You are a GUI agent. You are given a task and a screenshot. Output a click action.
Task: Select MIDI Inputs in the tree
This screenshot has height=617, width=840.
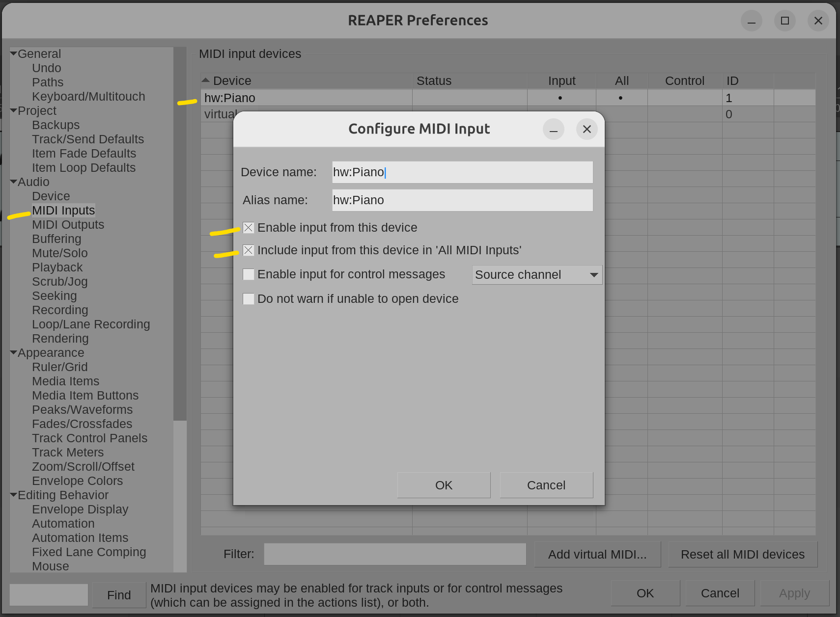click(x=63, y=211)
